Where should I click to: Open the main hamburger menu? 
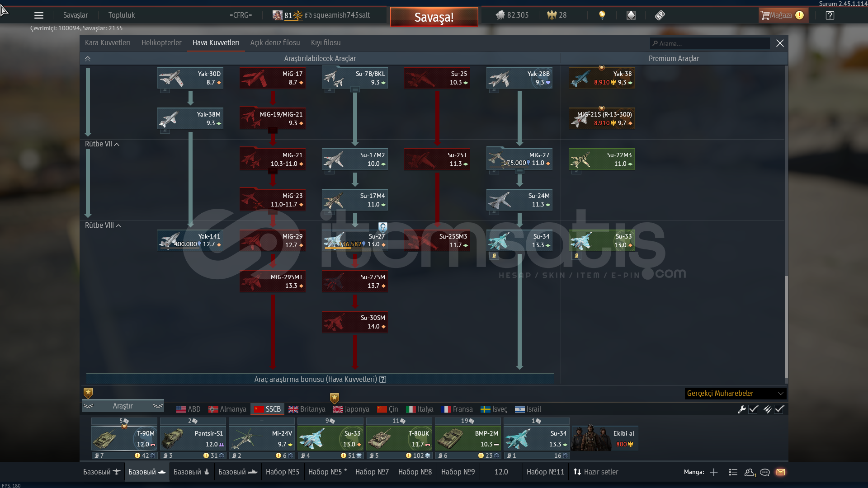[x=39, y=15]
